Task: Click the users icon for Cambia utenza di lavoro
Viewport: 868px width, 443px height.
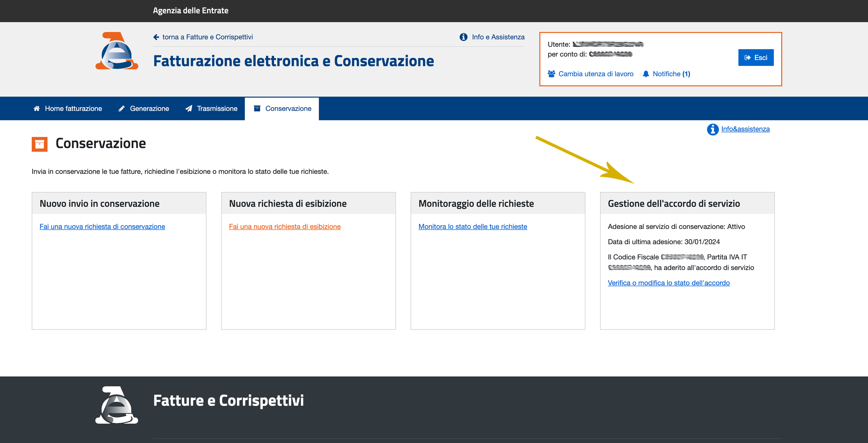Action: pyautogui.click(x=551, y=74)
